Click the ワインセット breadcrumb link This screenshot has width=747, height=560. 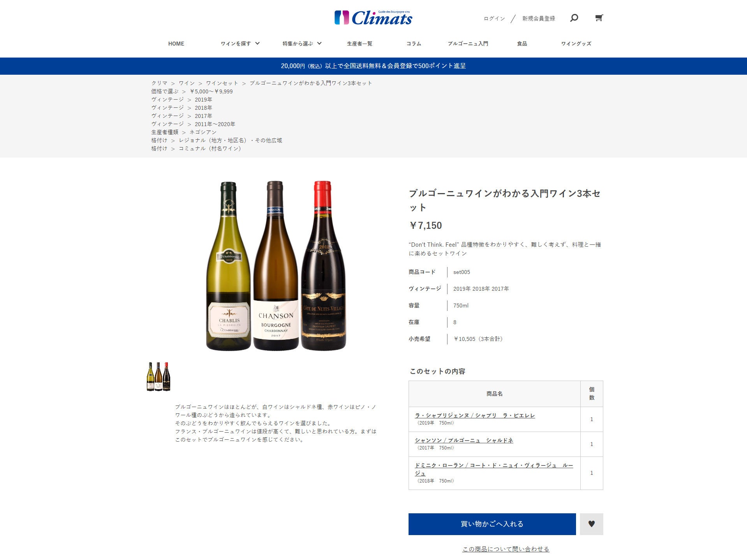point(222,83)
